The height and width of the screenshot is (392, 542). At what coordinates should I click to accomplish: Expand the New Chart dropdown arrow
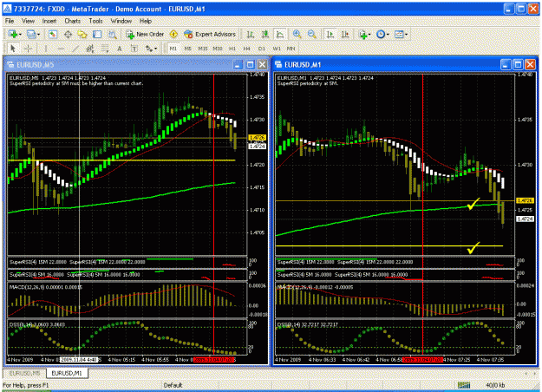click(20, 34)
